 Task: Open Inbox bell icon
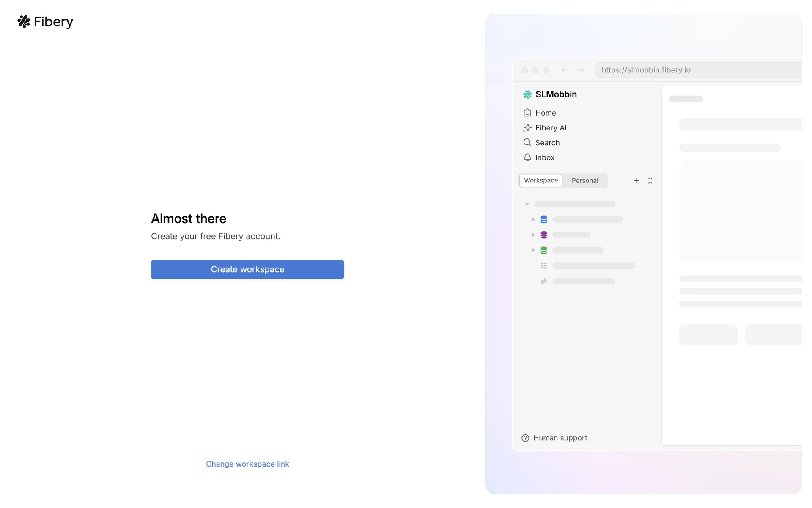tap(527, 157)
